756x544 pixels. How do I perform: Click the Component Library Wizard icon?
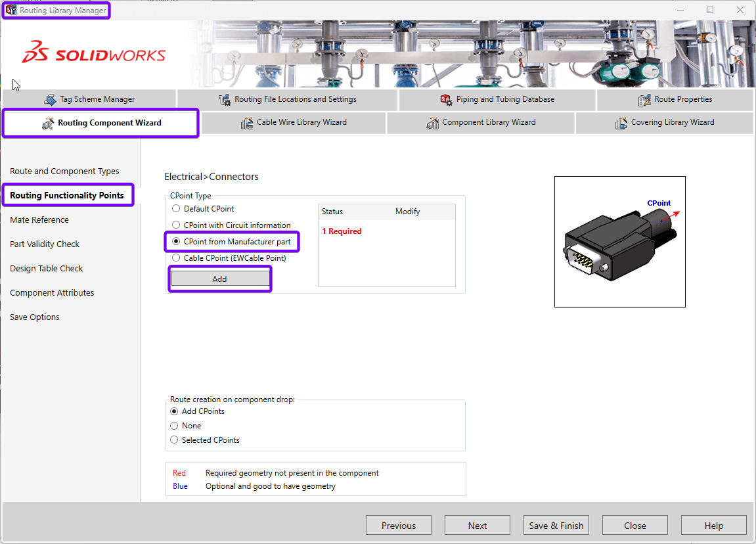(x=432, y=123)
